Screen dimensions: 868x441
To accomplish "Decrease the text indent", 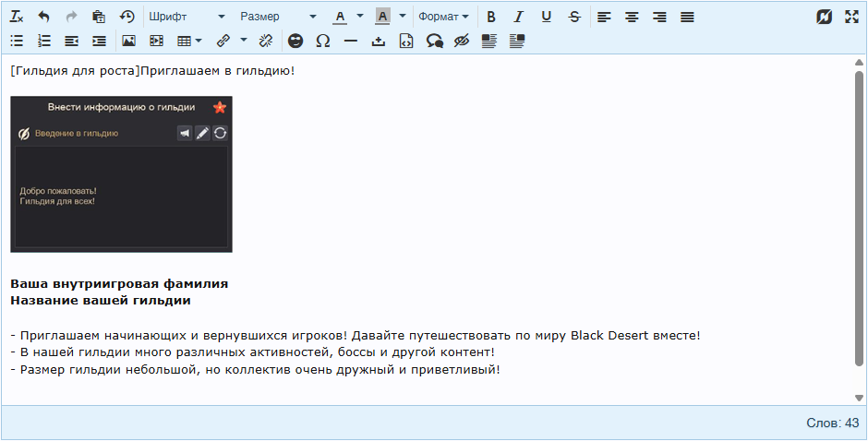I will pos(71,41).
